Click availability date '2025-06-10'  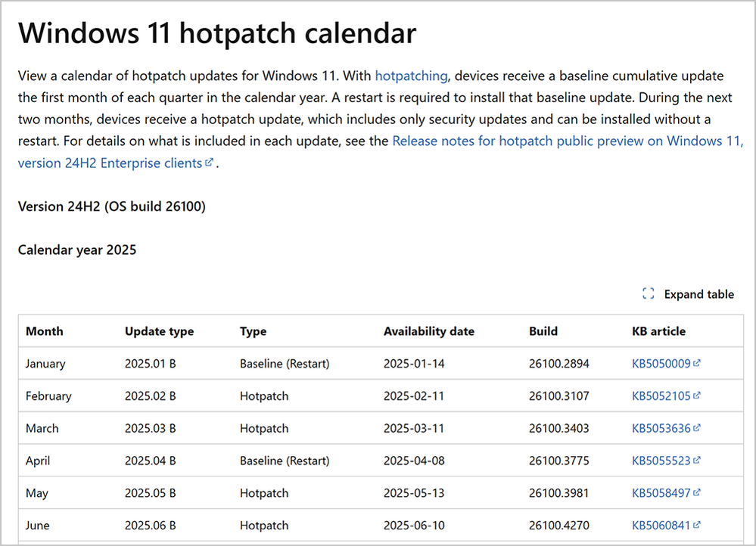[414, 526]
